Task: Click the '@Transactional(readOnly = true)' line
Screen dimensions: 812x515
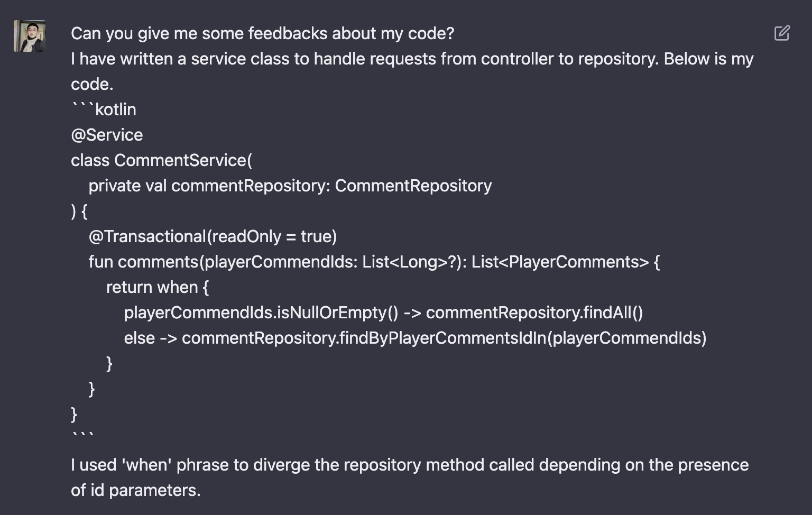Action: tap(213, 236)
